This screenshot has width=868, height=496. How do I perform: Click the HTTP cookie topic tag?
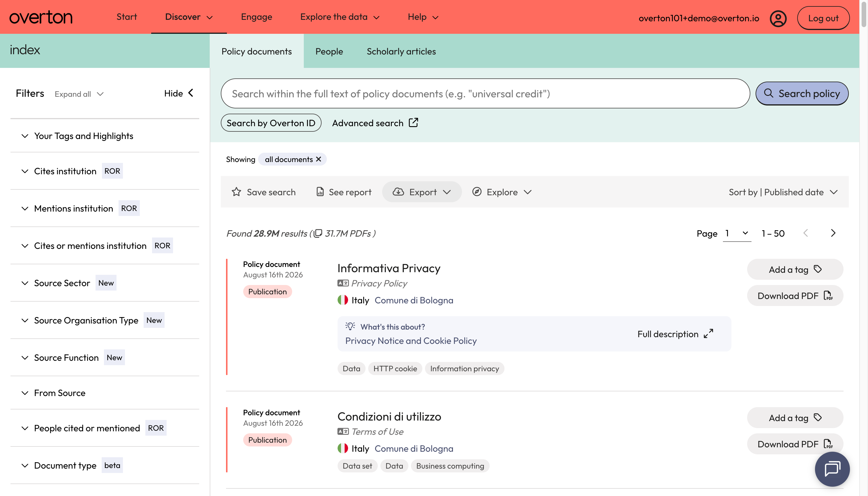tap(395, 368)
